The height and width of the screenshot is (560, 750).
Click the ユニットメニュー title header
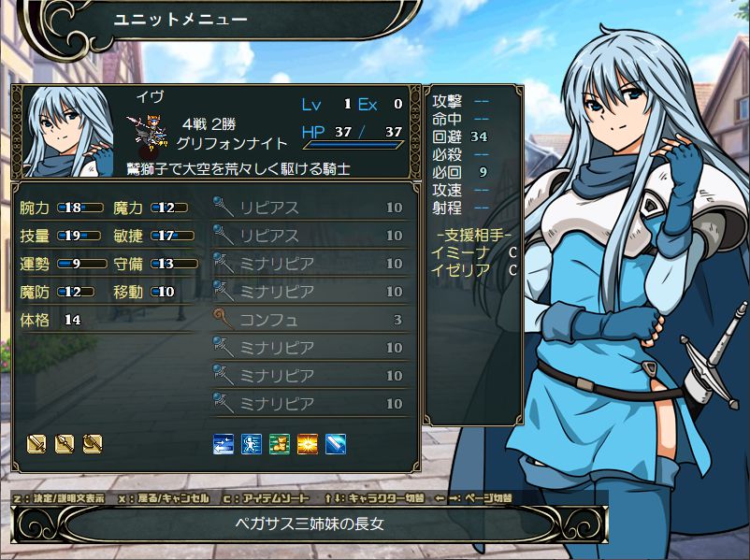pyautogui.click(x=180, y=20)
